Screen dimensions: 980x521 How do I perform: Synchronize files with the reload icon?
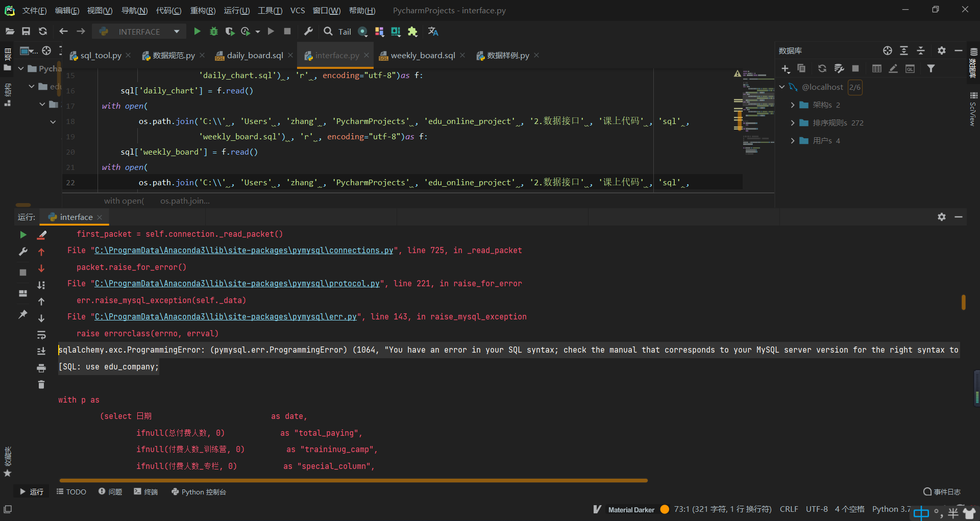[43, 32]
